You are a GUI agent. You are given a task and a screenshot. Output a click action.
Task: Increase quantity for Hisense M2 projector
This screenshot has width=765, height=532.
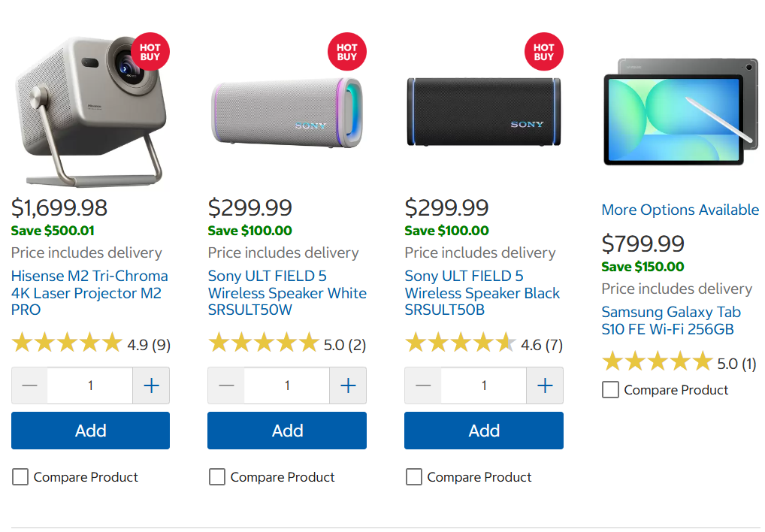point(151,385)
